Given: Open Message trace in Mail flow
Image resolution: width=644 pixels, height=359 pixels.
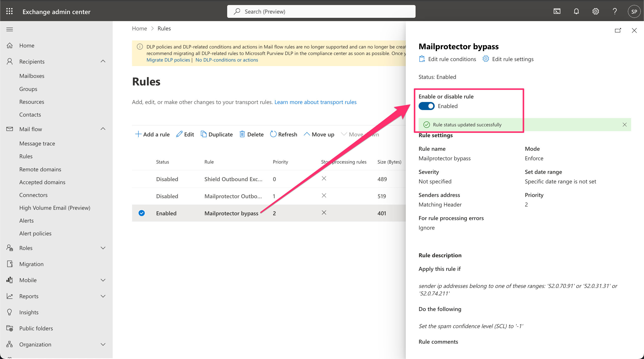Looking at the screenshot, I should [x=37, y=143].
